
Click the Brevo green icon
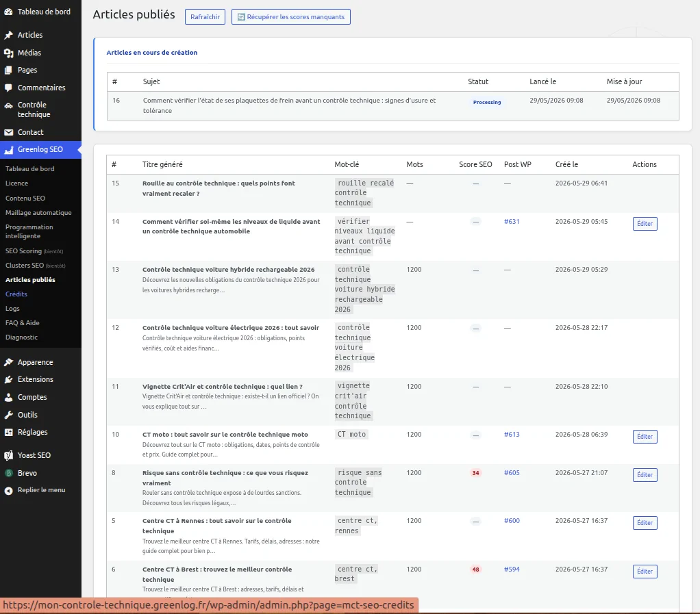click(x=8, y=473)
